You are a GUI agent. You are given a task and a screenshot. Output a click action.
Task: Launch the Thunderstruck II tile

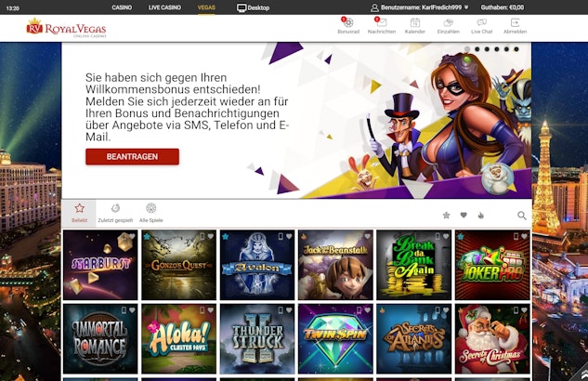[257, 338]
